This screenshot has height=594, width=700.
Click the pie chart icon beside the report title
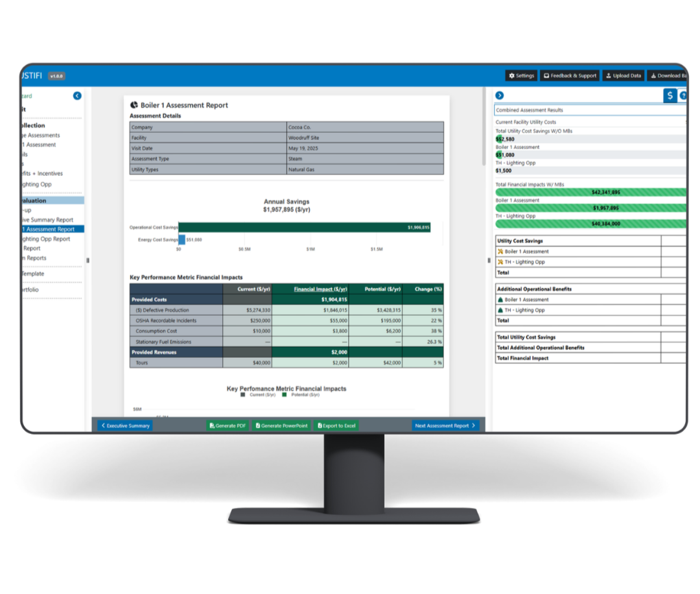pos(134,105)
